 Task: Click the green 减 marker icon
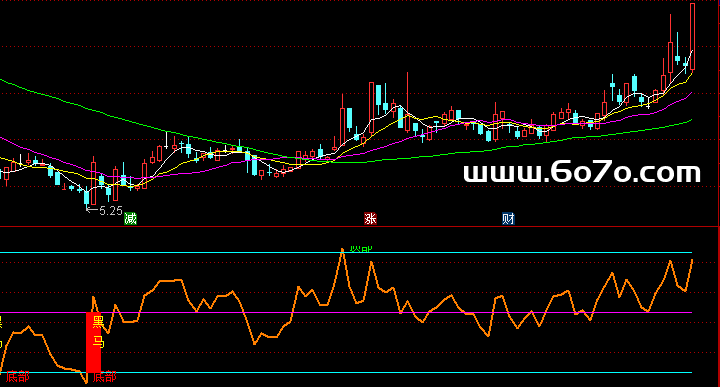(130, 219)
